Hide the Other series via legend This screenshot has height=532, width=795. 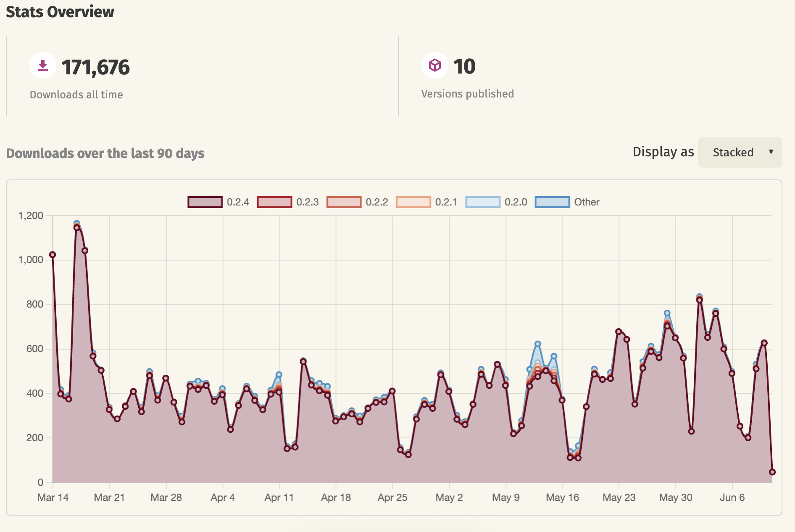coord(567,202)
